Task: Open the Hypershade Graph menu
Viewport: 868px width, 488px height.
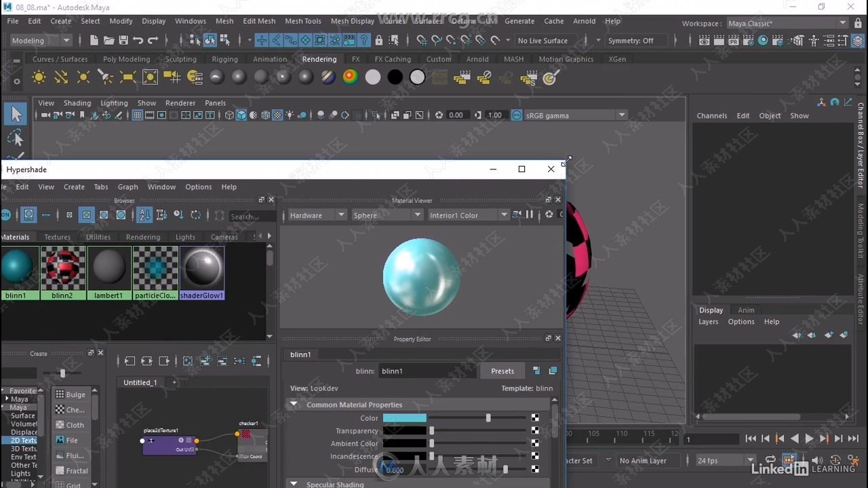Action: [127, 187]
